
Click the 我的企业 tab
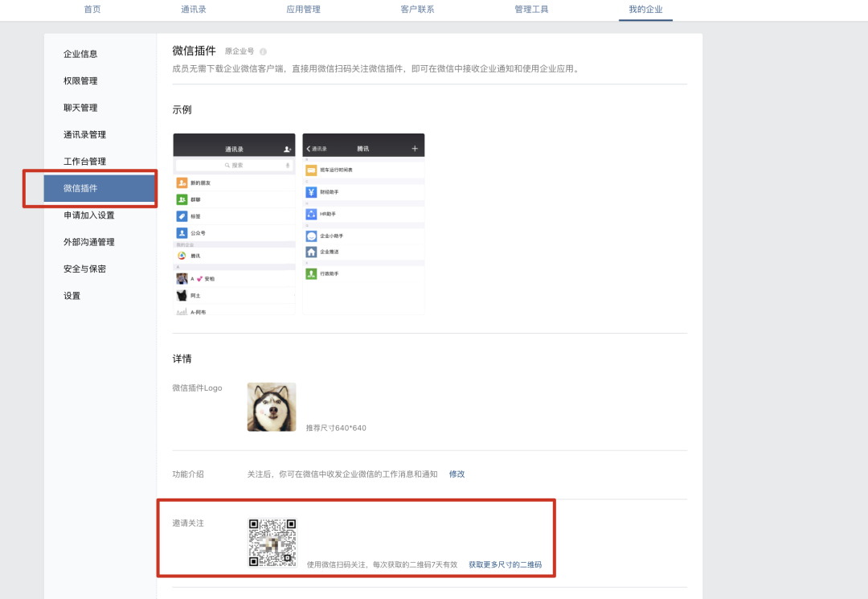tap(645, 10)
